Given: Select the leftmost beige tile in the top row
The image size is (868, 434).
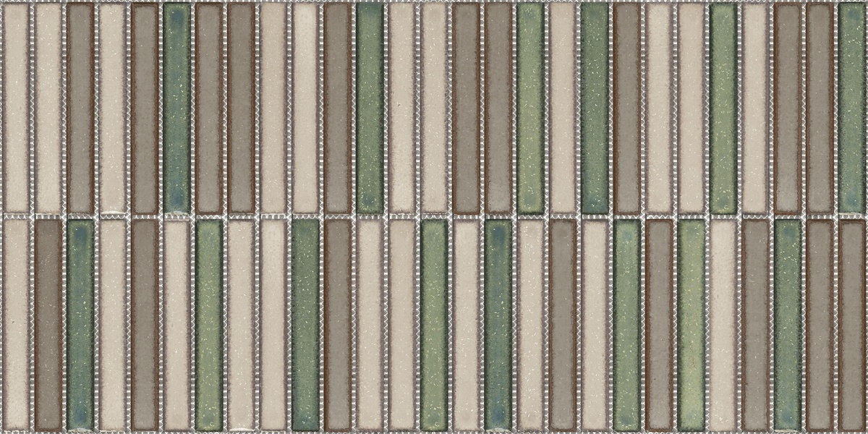Looking at the screenshot, I should (16, 109).
